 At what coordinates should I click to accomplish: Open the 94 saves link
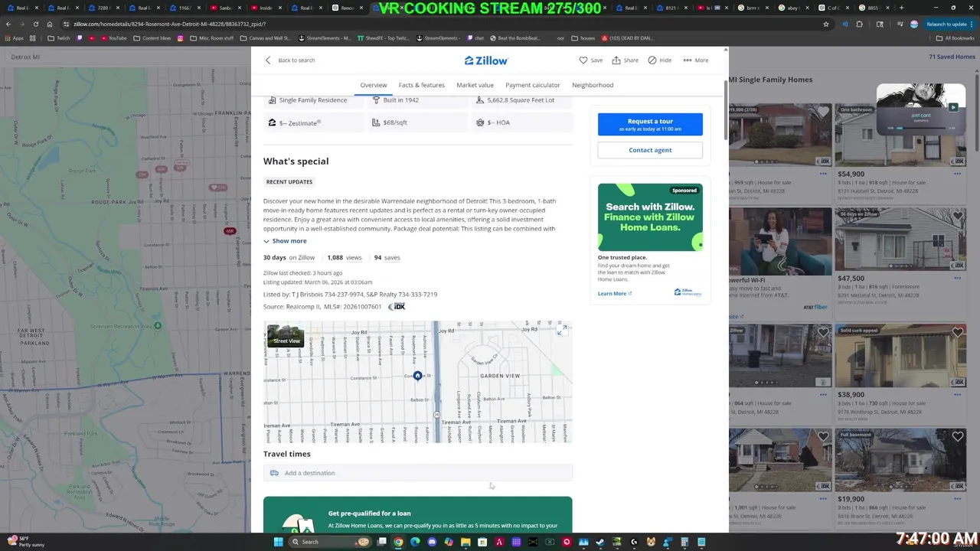point(387,258)
